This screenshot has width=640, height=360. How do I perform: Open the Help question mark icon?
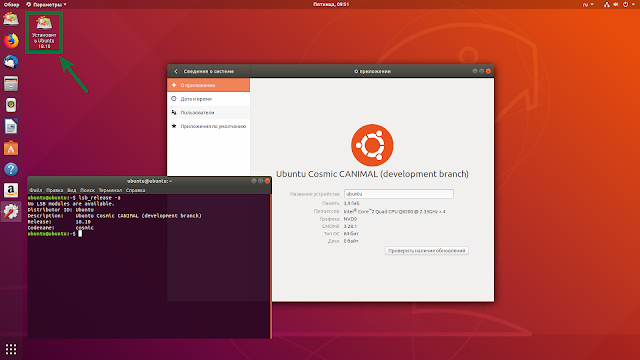pos(11,169)
